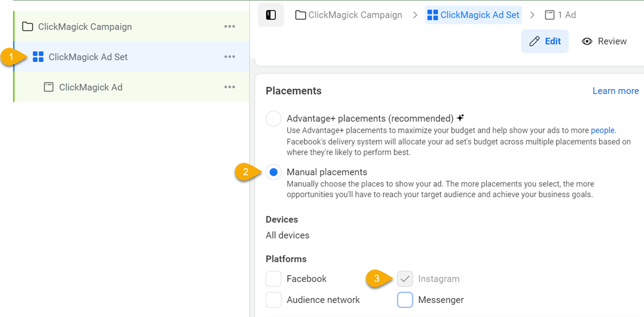Click the ClickMagick Ad icon in sidebar
This screenshot has width=644, height=317.
coord(48,87)
